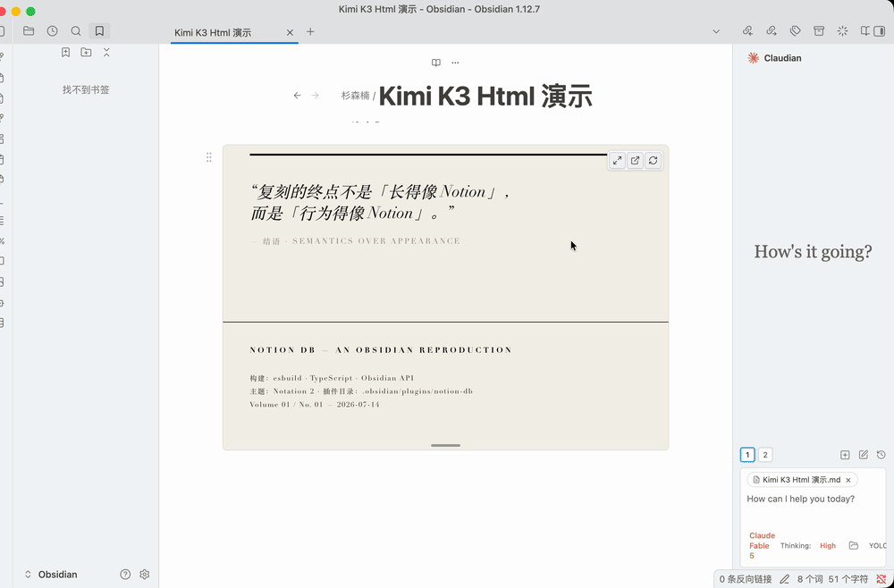Screen dimensions: 894x588
Task: Click the 找不到书签 empty bookmarks message
Action: [86, 90]
